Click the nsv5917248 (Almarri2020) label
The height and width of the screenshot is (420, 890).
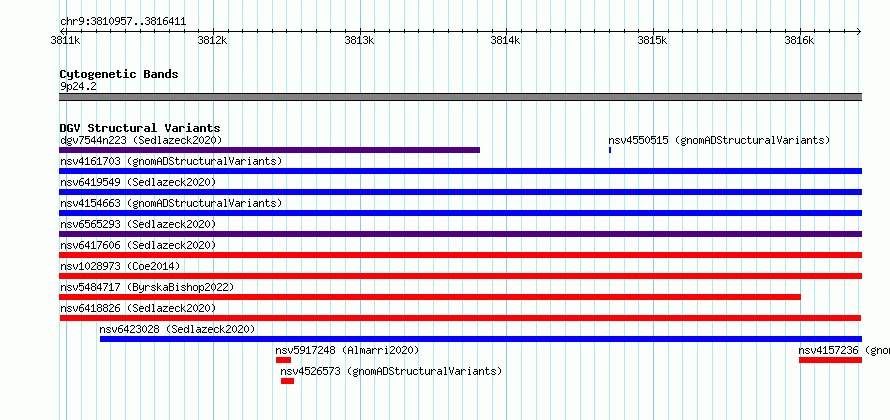[347, 350]
